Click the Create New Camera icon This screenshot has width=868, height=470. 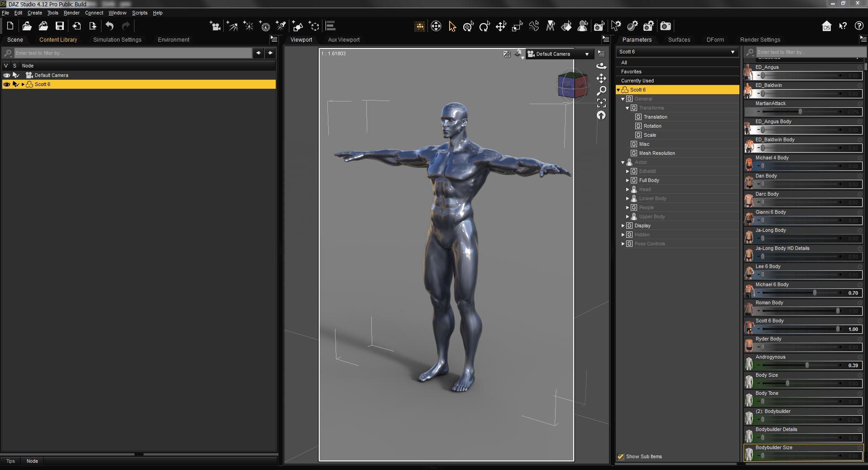pyautogui.click(x=215, y=26)
